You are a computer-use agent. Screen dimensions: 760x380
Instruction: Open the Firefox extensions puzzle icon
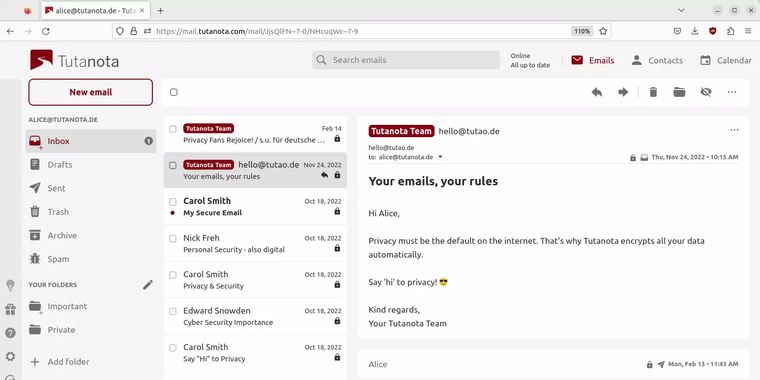tap(730, 31)
